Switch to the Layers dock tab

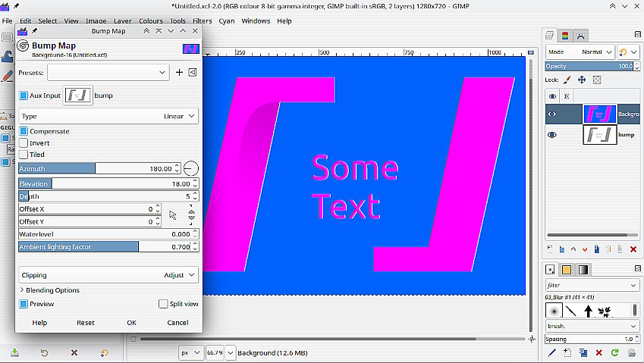(x=549, y=36)
